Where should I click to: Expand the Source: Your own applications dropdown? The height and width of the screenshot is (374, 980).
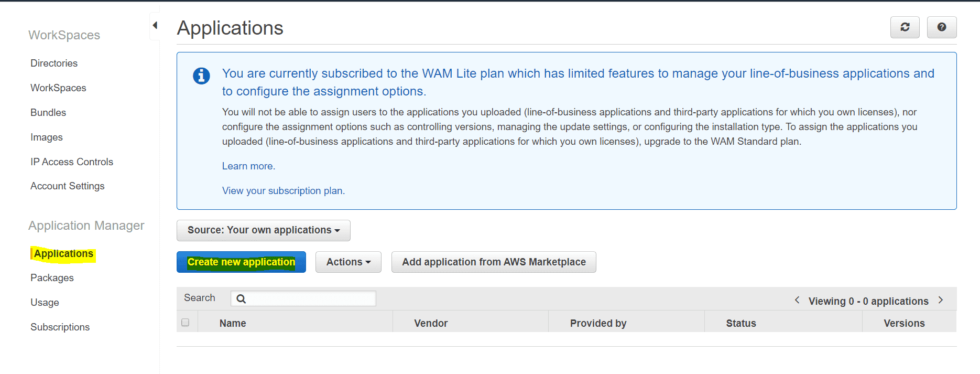tap(263, 230)
